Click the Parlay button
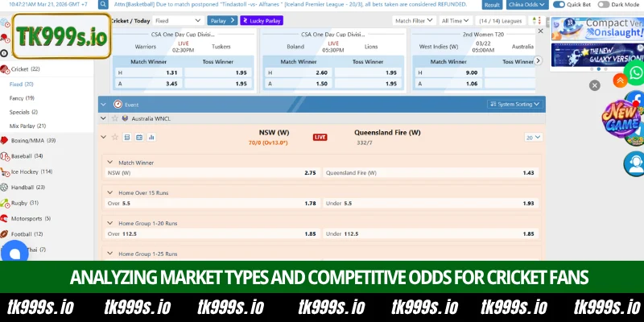 (222, 21)
